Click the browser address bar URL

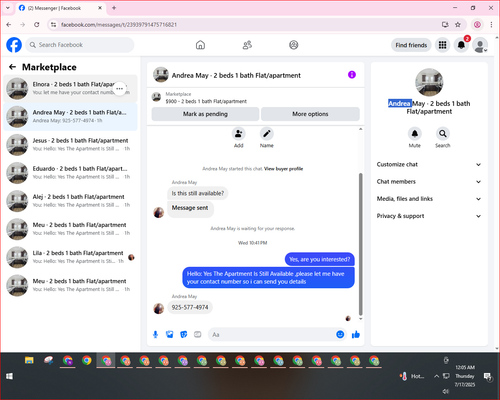pos(119,25)
